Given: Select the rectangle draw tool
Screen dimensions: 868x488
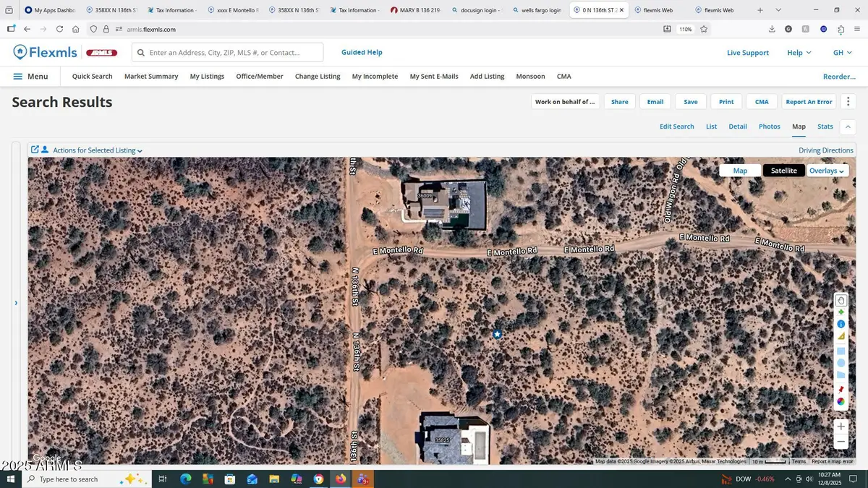Looking at the screenshot, I should point(841,351).
